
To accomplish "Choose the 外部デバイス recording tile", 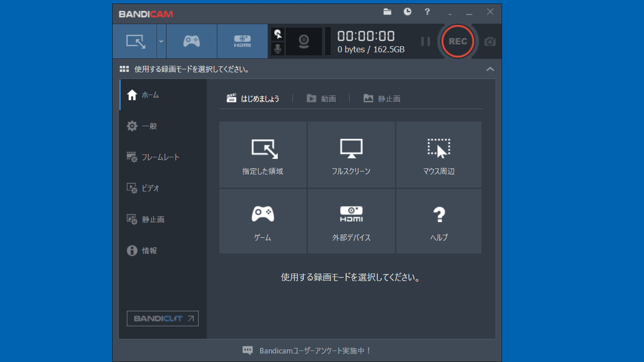I will coord(351,221).
